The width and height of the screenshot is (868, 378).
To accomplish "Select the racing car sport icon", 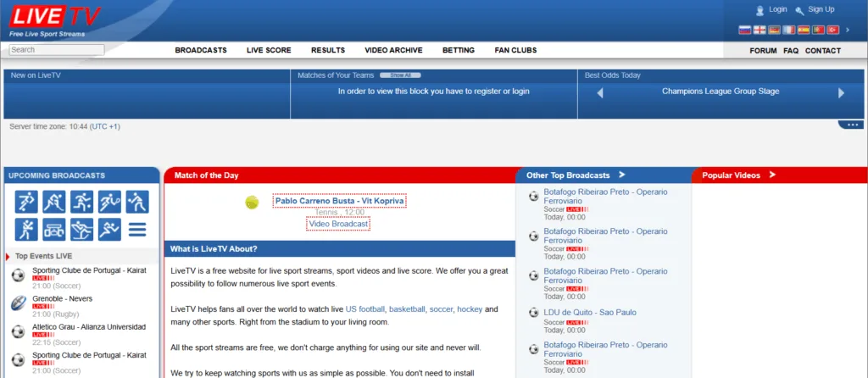I will (x=54, y=229).
